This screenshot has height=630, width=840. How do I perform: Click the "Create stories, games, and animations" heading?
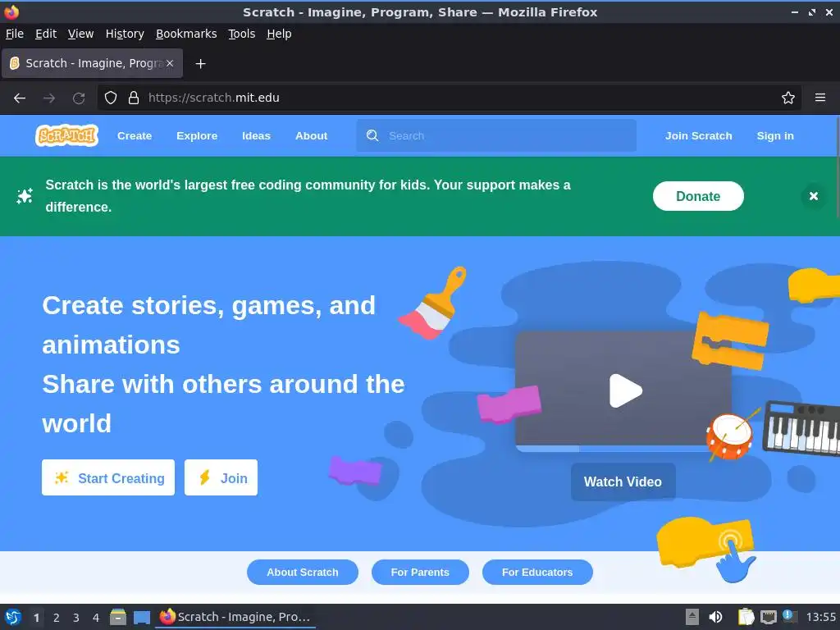[209, 325]
